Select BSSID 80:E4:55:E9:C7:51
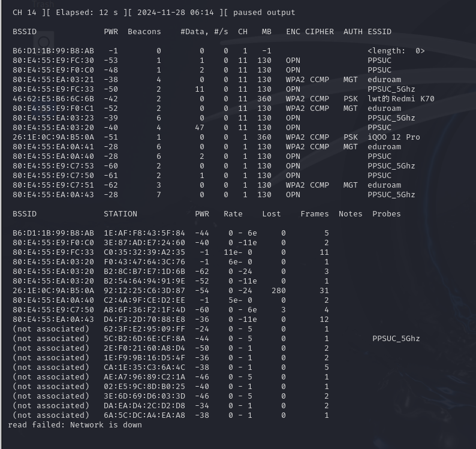This screenshot has width=476, height=449. (x=53, y=185)
